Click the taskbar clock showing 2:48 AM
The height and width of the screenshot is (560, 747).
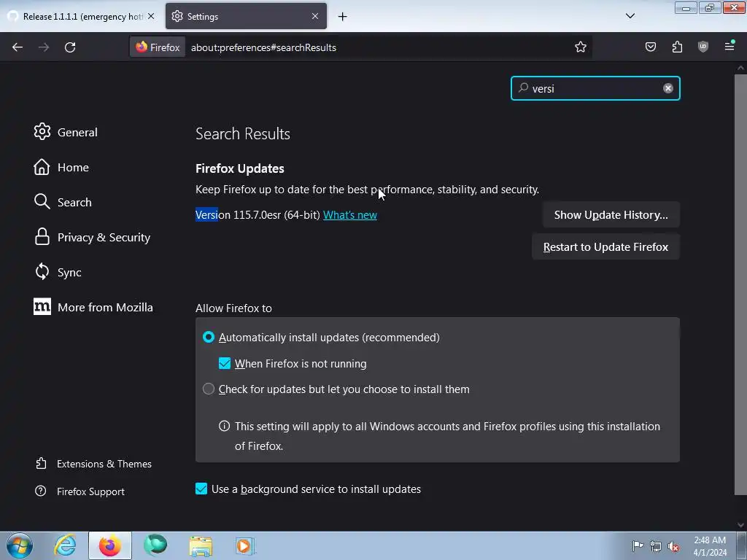point(710,546)
